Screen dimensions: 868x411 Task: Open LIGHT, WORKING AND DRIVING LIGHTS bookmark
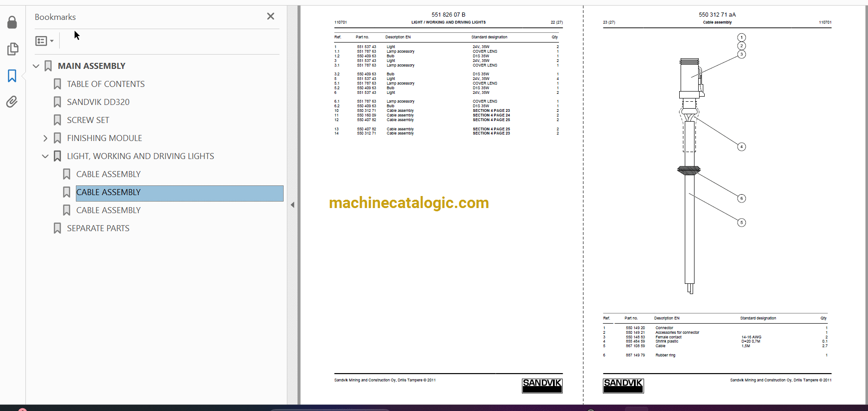point(140,156)
